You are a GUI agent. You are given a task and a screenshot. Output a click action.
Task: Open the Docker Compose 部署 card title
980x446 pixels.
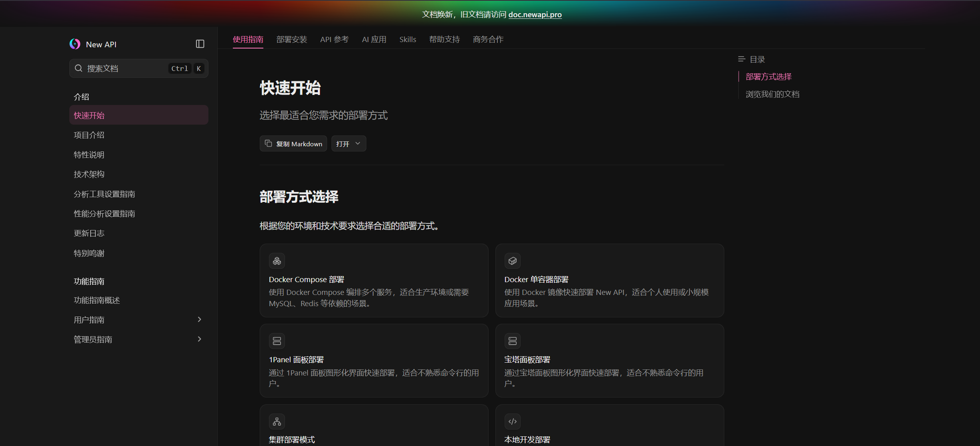click(x=307, y=279)
